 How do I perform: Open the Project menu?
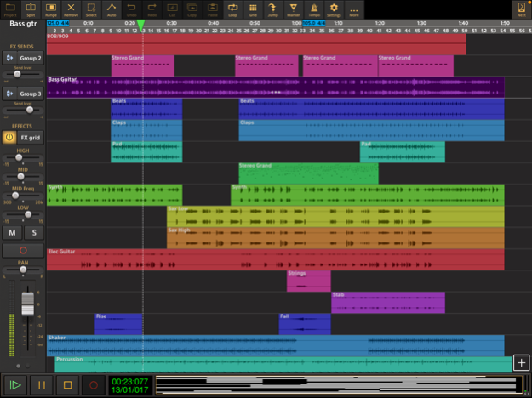click(10, 9)
